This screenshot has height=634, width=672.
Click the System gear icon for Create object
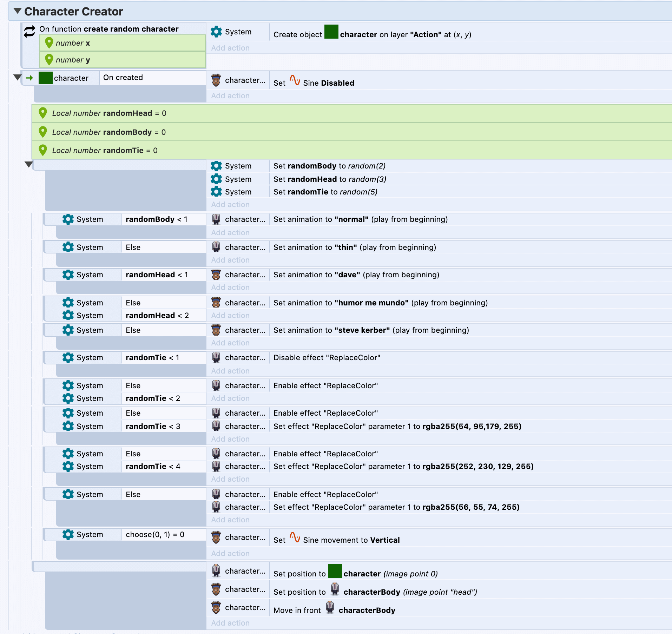[x=216, y=32]
